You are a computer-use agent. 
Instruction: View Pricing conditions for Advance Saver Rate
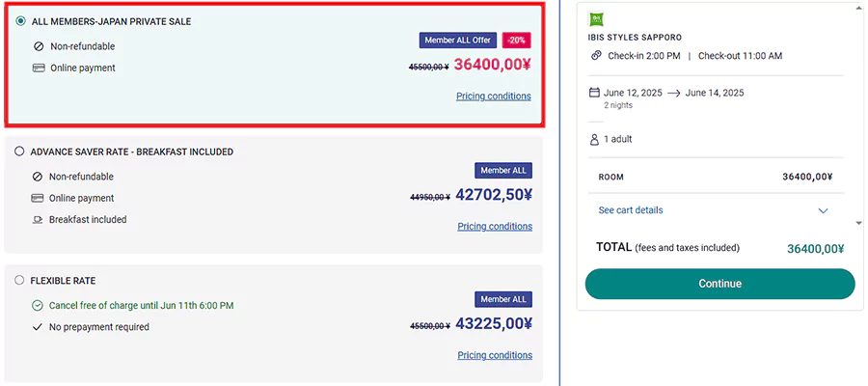pos(495,227)
